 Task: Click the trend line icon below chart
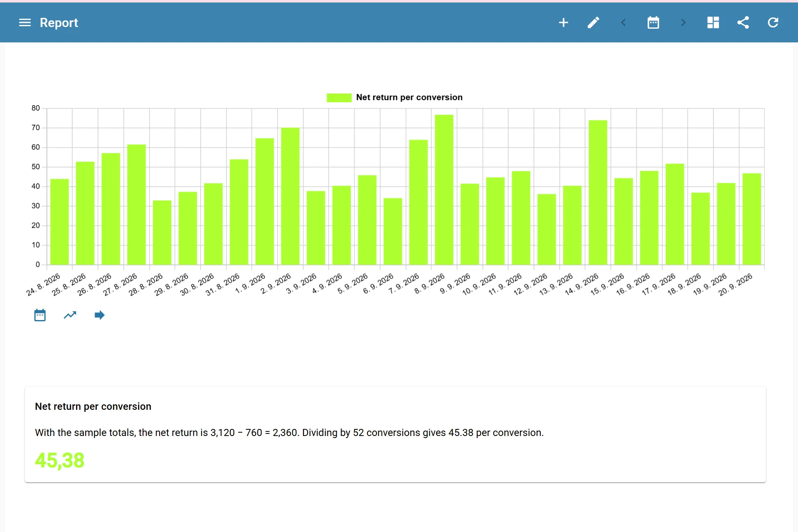[x=70, y=315]
